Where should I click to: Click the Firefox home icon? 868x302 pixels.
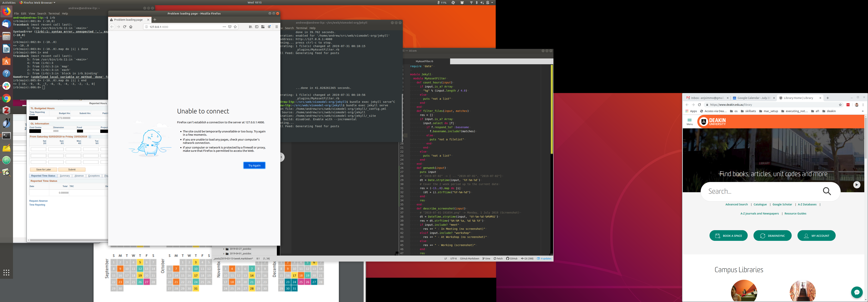(131, 27)
